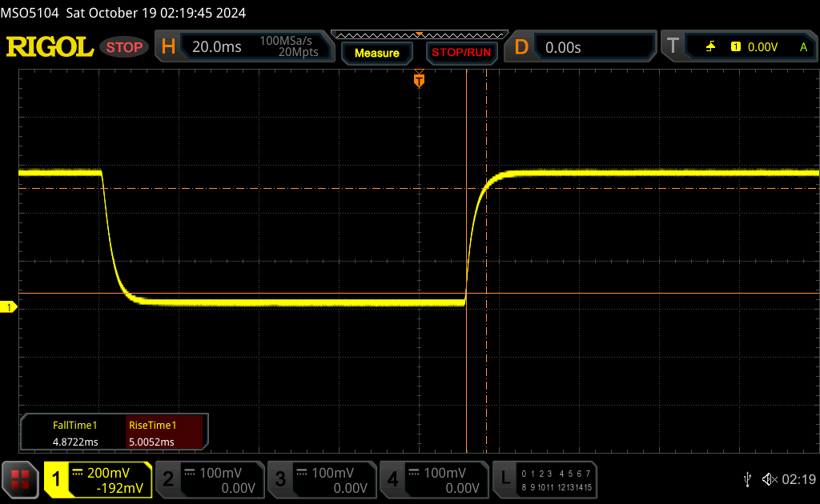The width and height of the screenshot is (820, 504).
Task: Click the channel 1 ground level marker
Action: click(10, 307)
